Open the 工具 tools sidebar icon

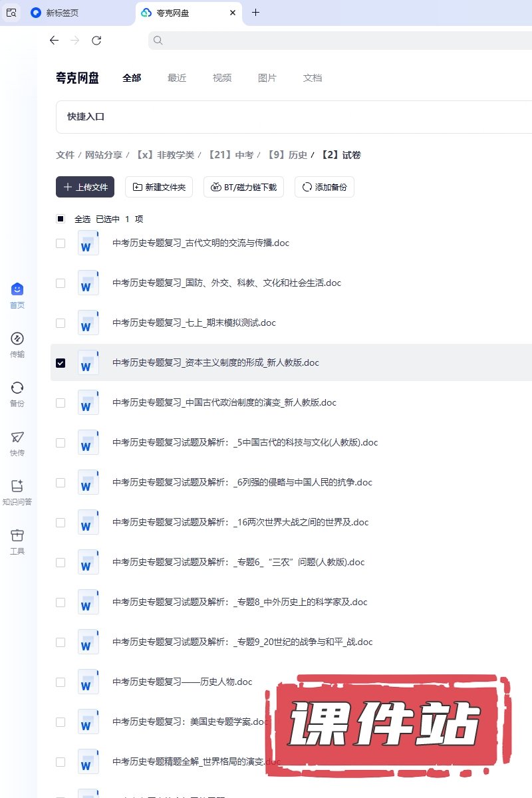(17, 535)
